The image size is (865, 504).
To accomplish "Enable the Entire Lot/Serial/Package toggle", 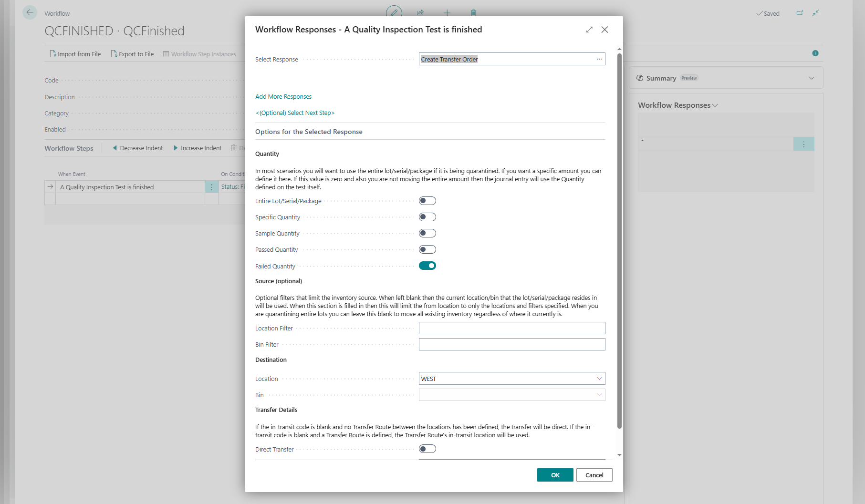I will tap(427, 201).
